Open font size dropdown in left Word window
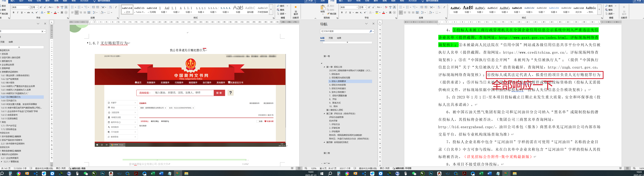Image resolution: width=644 pixels, height=176 pixels. [37, 7]
